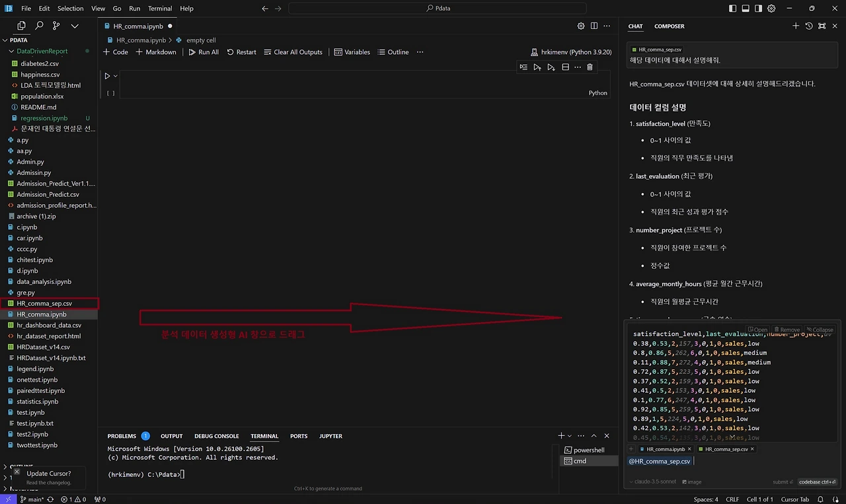Start a new chat with plus icon
This screenshot has width=846, height=504.
pyautogui.click(x=796, y=26)
